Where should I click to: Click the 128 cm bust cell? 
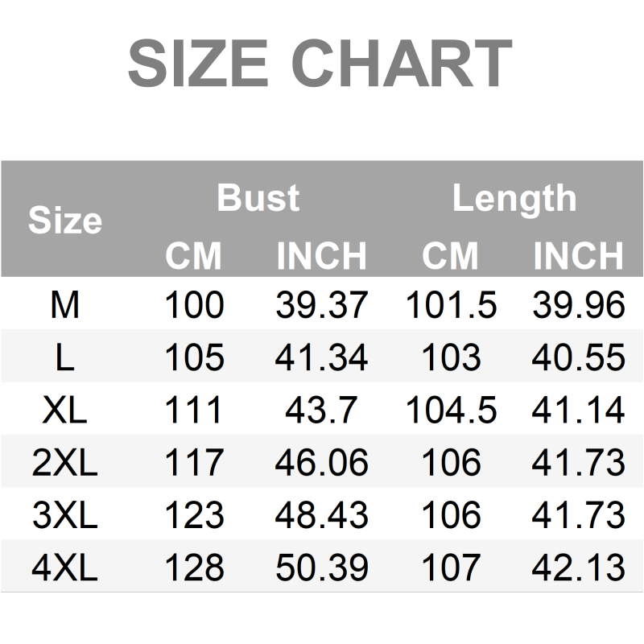[x=194, y=568]
